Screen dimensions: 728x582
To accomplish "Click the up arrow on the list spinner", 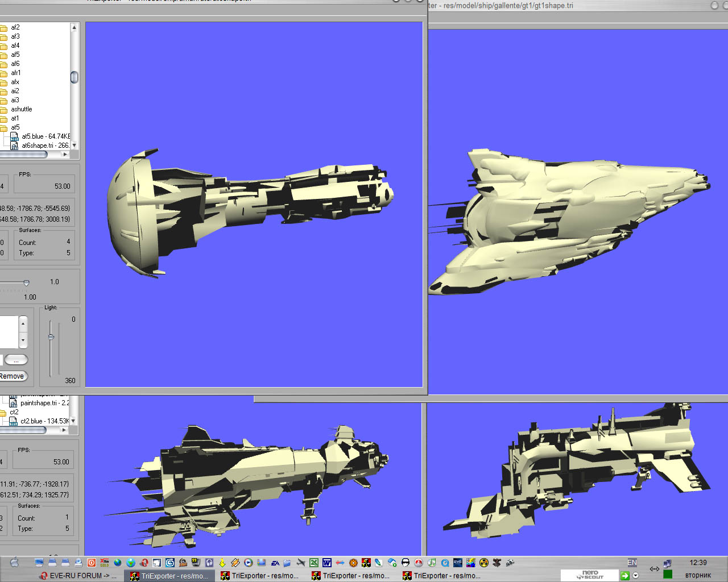I will click(x=23, y=323).
